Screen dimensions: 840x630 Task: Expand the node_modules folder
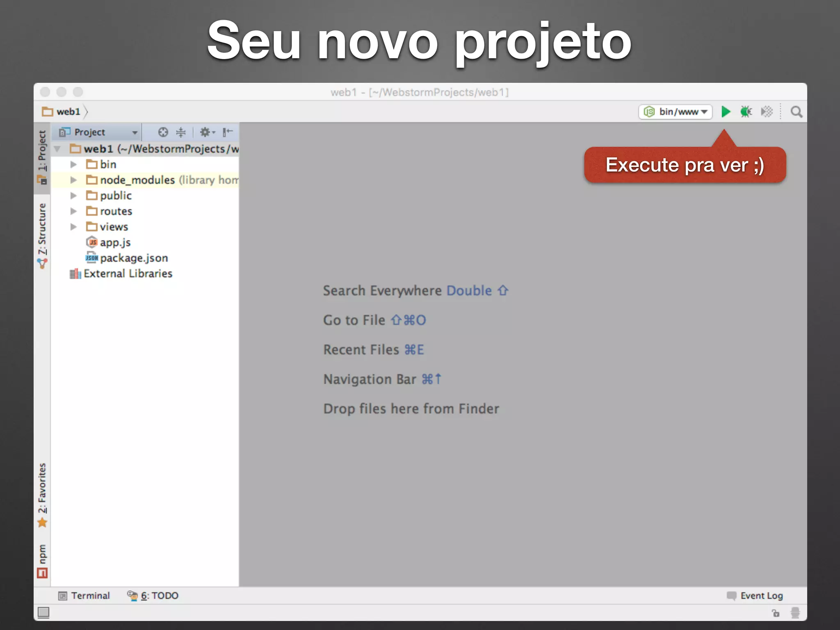tap(73, 180)
